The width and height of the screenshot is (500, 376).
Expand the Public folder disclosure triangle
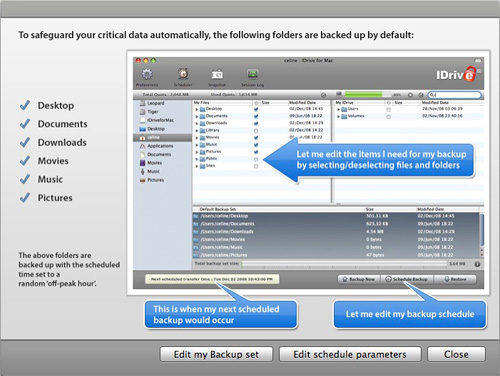coord(197,159)
